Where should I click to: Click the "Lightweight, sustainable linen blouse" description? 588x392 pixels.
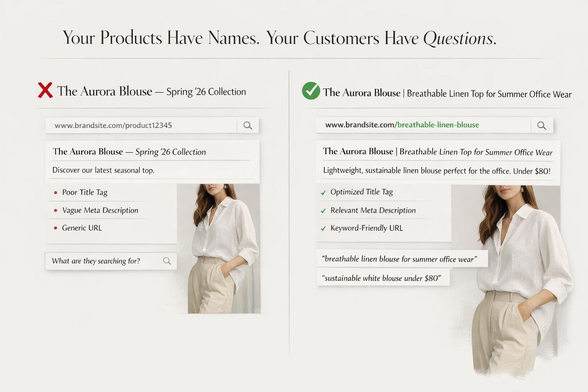[x=437, y=171]
